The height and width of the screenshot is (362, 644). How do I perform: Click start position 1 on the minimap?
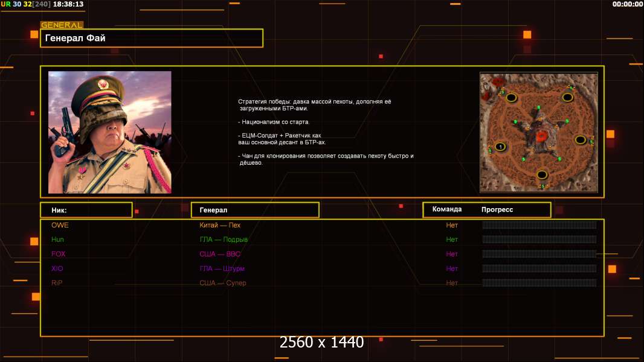pos(500,147)
